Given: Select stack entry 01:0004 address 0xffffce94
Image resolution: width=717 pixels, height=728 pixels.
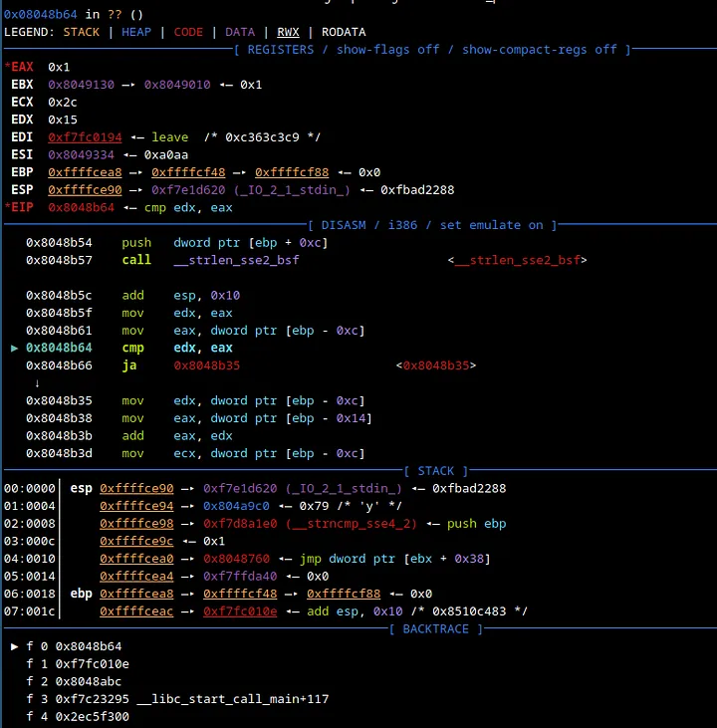Looking at the screenshot, I should [x=136, y=506].
